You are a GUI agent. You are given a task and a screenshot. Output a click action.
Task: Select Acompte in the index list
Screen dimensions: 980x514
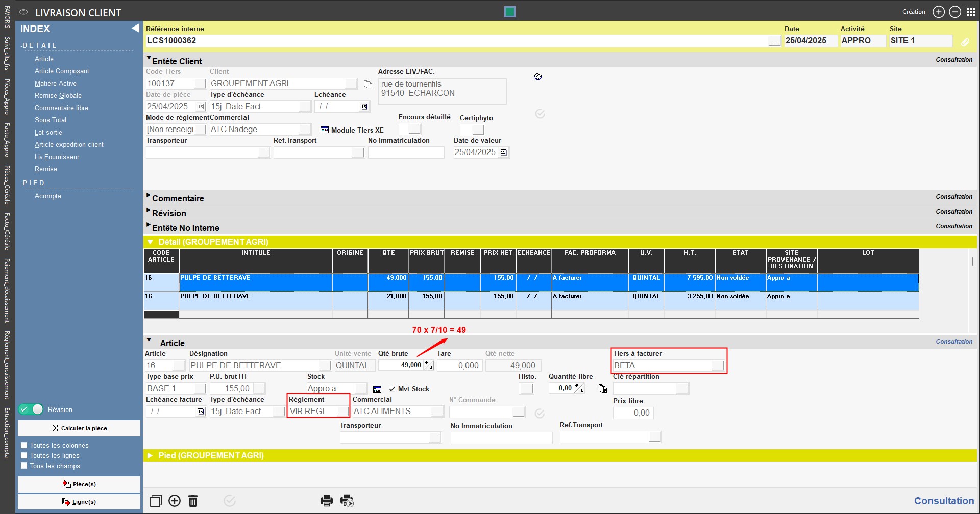coord(48,196)
